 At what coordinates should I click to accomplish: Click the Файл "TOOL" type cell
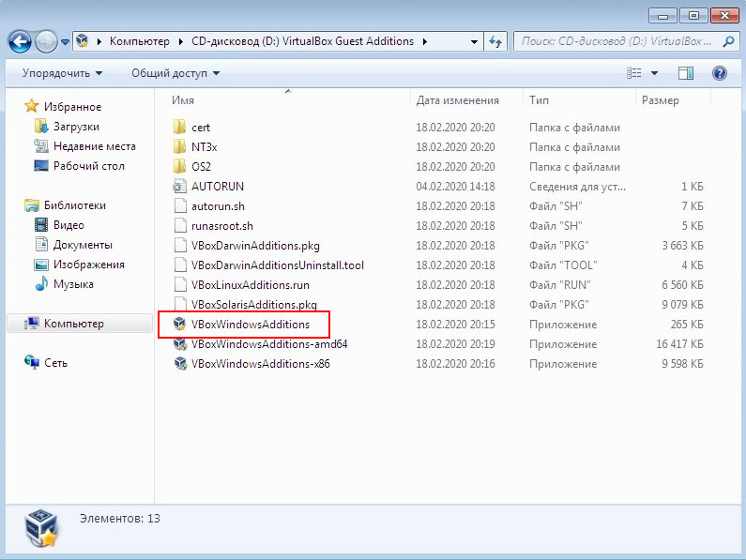[x=563, y=265]
